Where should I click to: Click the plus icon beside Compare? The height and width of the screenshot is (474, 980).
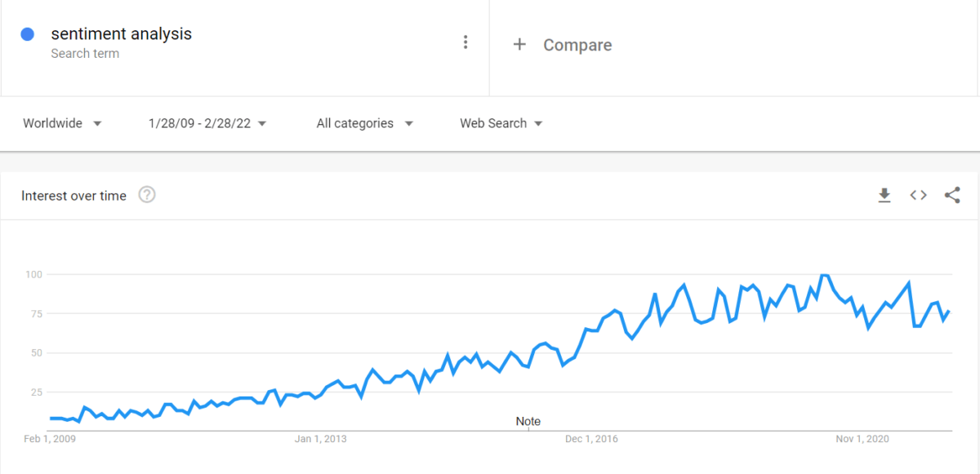coord(520,44)
